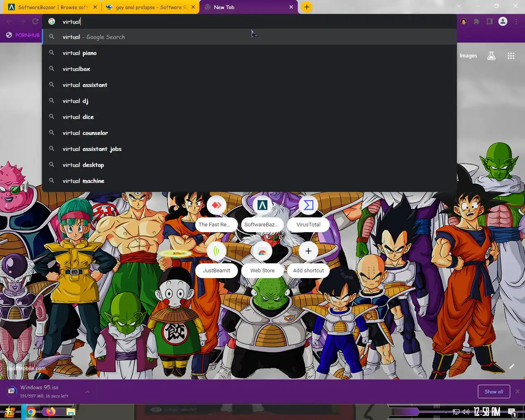The width and height of the screenshot is (525, 420).
Task: Open Google Images link
Action: click(468, 56)
